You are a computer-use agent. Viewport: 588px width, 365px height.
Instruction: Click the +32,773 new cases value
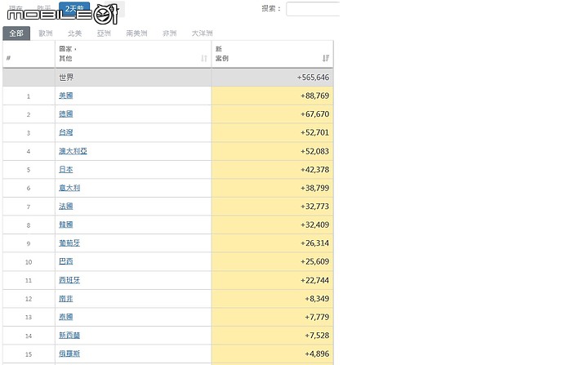pyautogui.click(x=314, y=207)
